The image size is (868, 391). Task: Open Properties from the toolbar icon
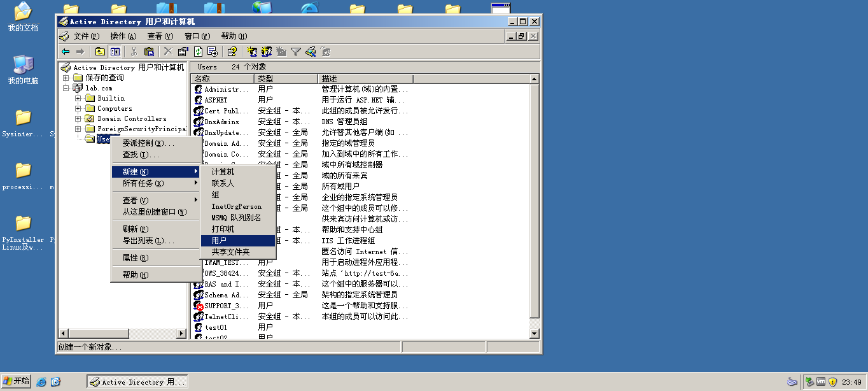[183, 52]
